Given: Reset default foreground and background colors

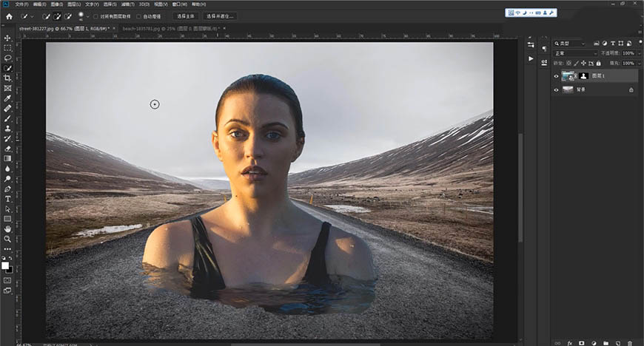Looking at the screenshot, I should pyautogui.click(x=4, y=258).
